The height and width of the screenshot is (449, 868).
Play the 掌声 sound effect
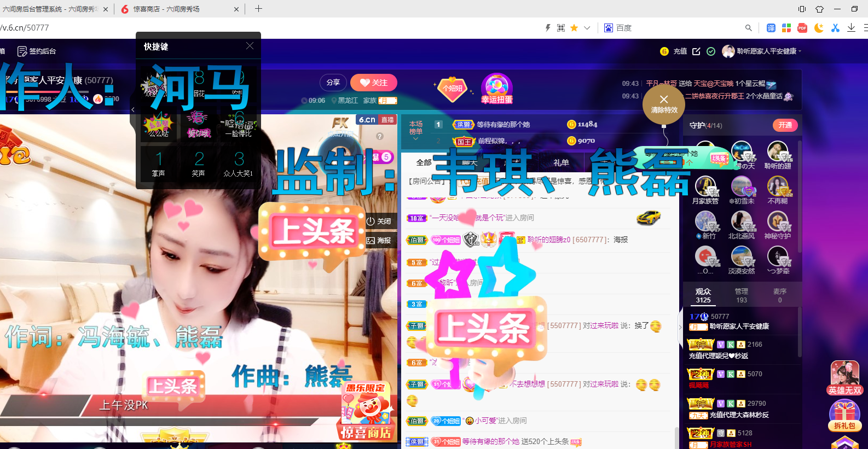coord(159,164)
